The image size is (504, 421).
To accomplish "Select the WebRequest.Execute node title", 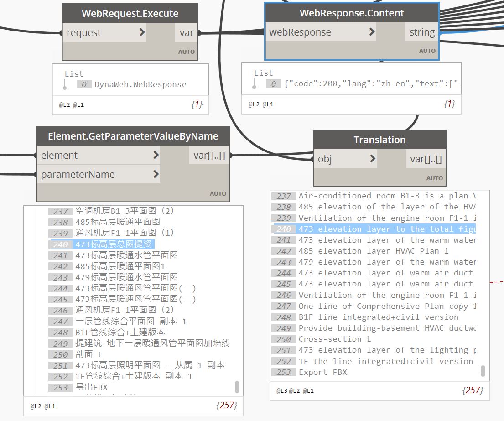I will tap(130, 14).
